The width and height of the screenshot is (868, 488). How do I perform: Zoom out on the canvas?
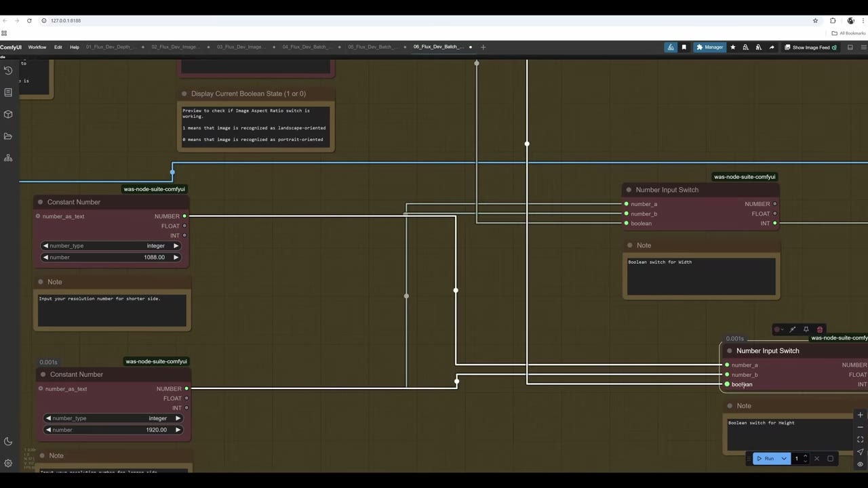(x=860, y=427)
